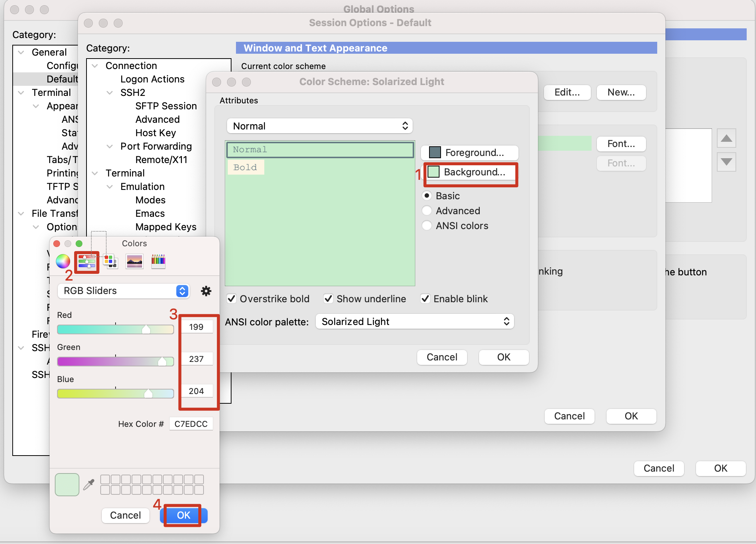The height and width of the screenshot is (544, 756).
Task: Open the RGB Sliders dropdown
Action: pos(124,291)
